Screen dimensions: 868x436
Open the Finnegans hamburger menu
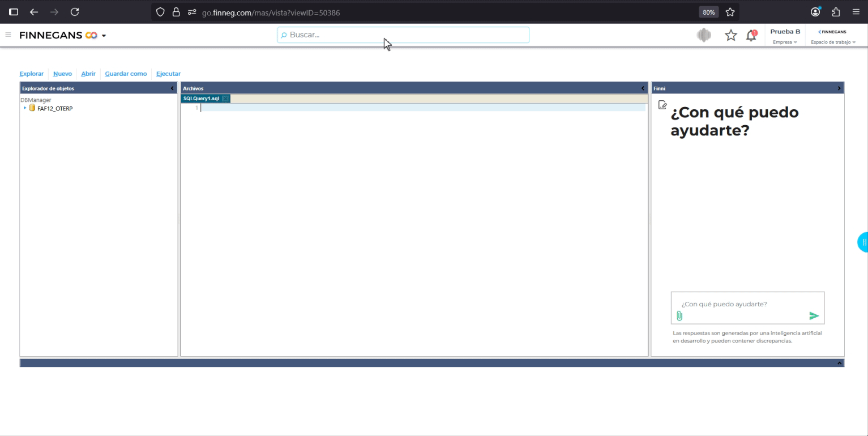[x=8, y=35]
